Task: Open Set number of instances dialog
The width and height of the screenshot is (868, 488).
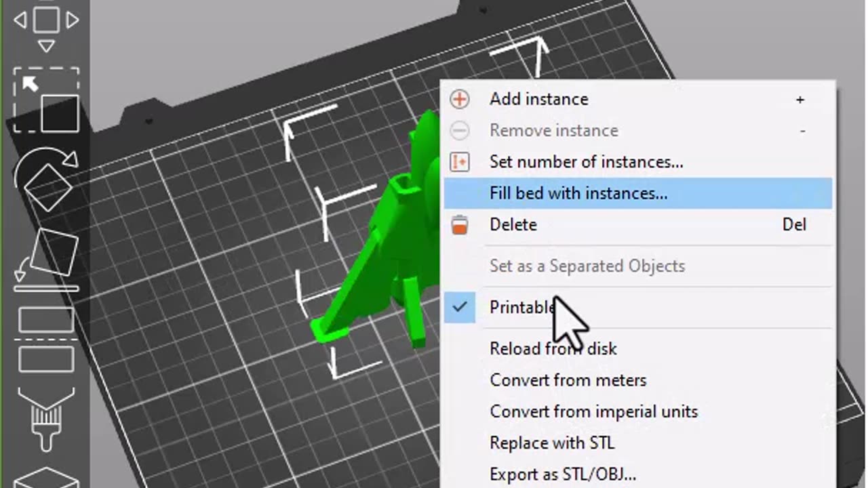Action: click(637, 162)
